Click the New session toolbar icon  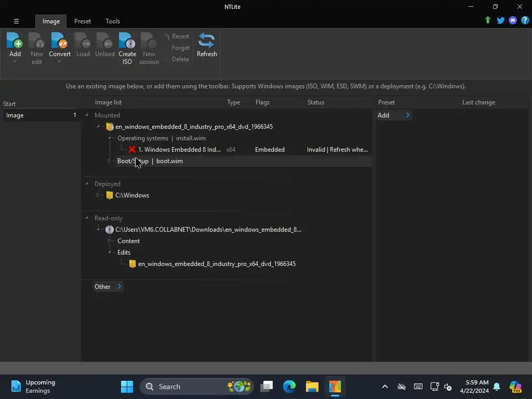click(149, 41)
